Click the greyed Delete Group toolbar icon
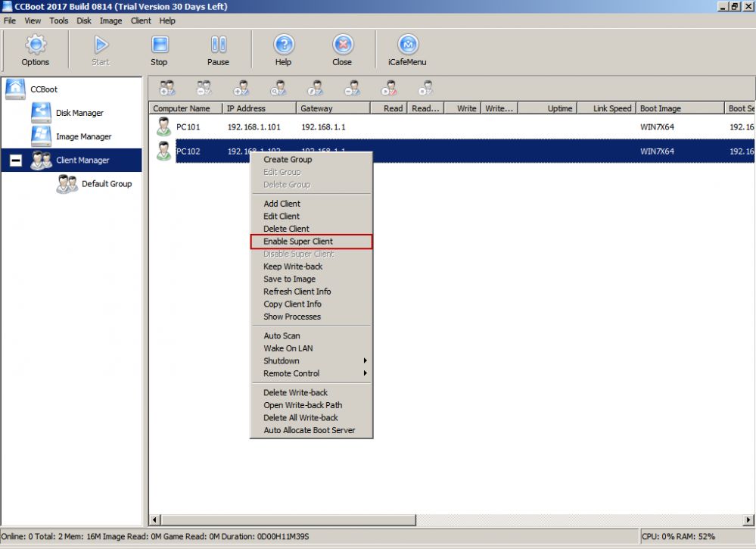This screenshot has width=756, height=549. point(204,89)
